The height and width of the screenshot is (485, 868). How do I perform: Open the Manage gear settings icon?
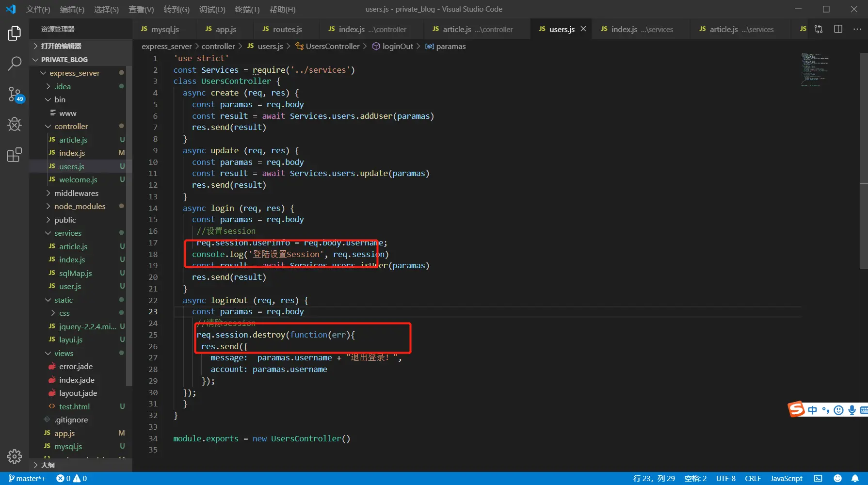(15, 456)
